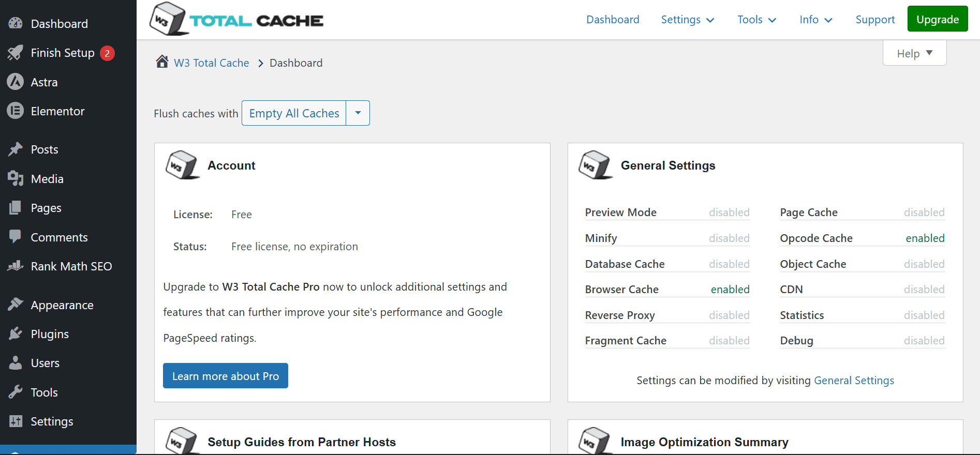Click the Fragment Cache label
980x455 pixels.
click(626, 341)
